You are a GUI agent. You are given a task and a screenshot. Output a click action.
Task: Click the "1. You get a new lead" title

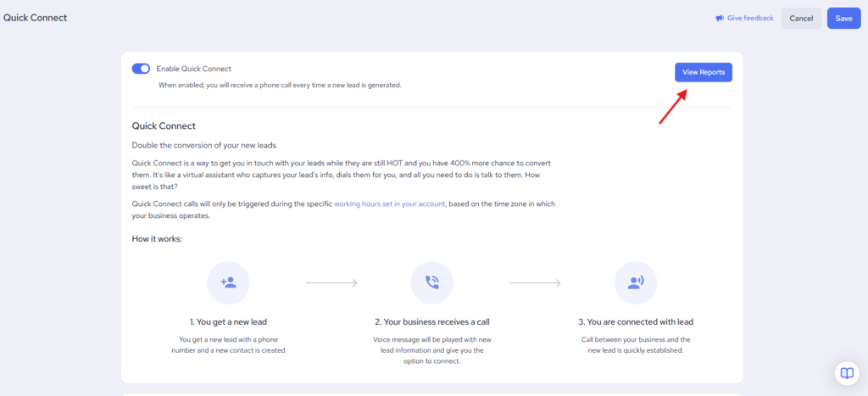[x=228, y=322]
